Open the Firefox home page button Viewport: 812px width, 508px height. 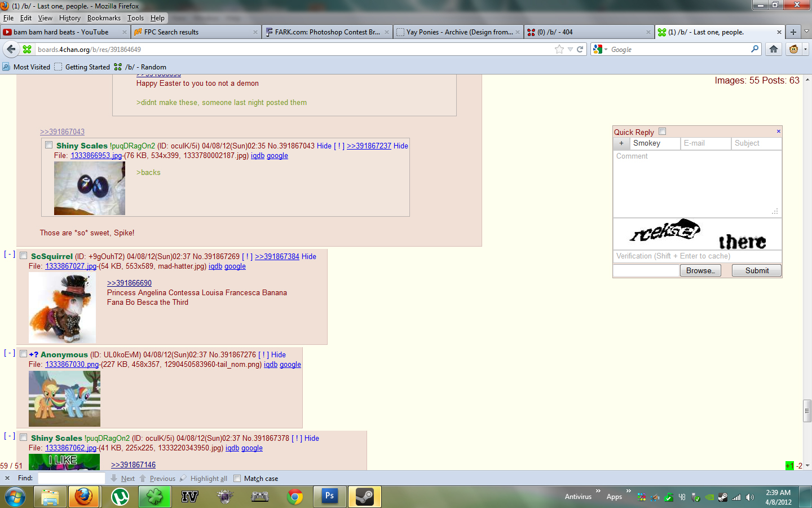774,49
